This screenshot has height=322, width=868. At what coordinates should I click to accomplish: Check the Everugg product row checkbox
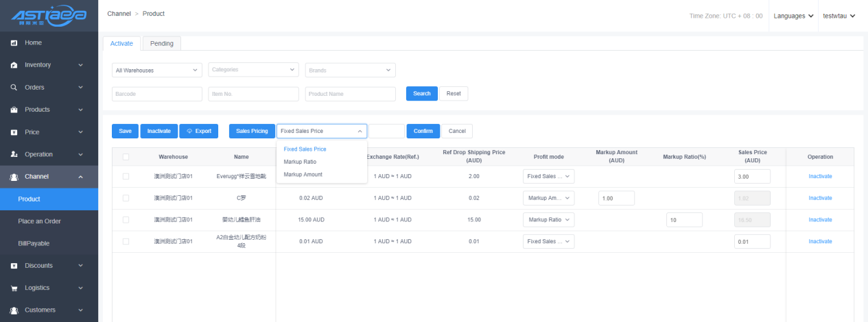coord(126,176)
